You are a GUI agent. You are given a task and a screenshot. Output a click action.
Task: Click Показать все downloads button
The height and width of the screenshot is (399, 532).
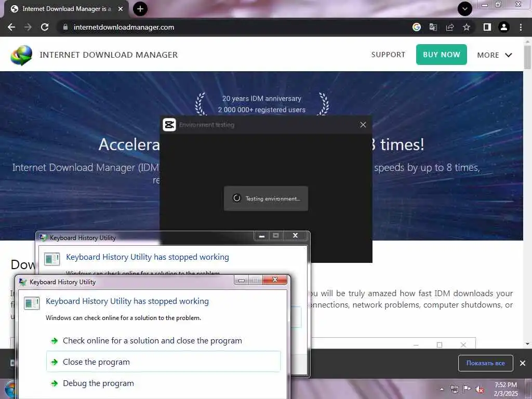(x=486, y=363)
